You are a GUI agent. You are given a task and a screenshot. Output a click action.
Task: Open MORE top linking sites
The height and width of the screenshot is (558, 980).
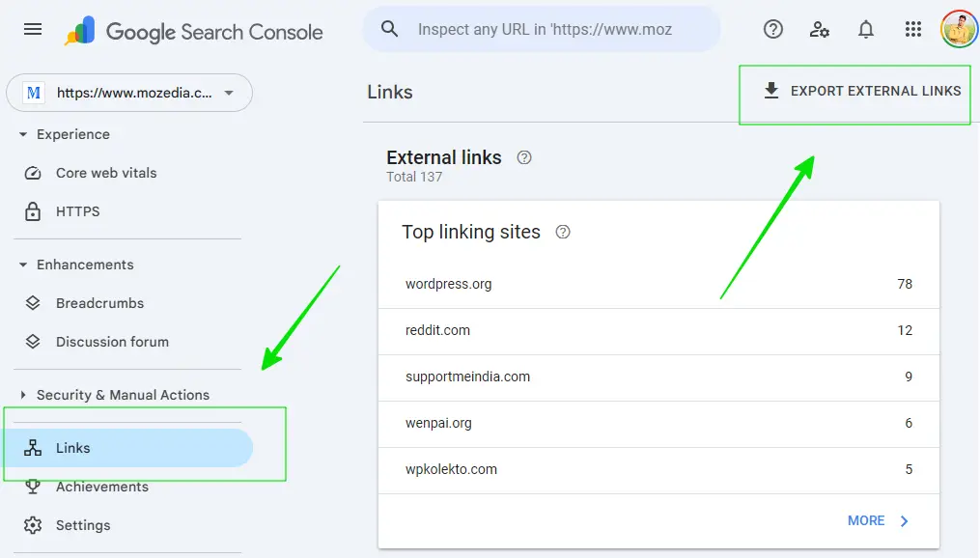click(866, 520)
